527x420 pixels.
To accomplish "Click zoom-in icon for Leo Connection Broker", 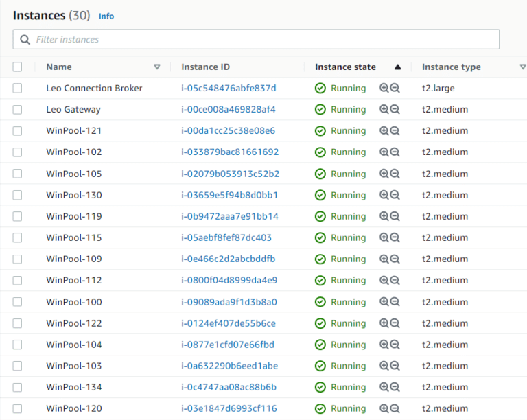I will coord(384,88).
